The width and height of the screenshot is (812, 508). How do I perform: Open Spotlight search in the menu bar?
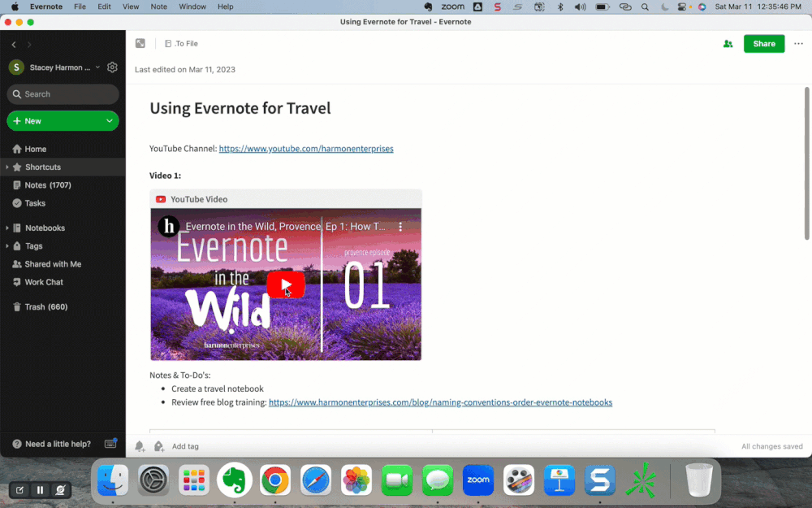(x=645, y=7)
